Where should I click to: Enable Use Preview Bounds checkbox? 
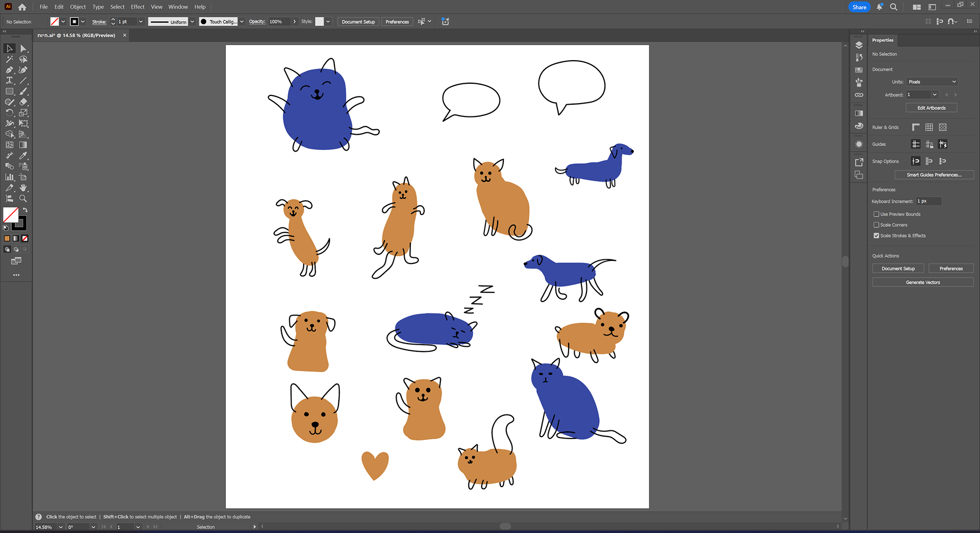tap(876, 214)
